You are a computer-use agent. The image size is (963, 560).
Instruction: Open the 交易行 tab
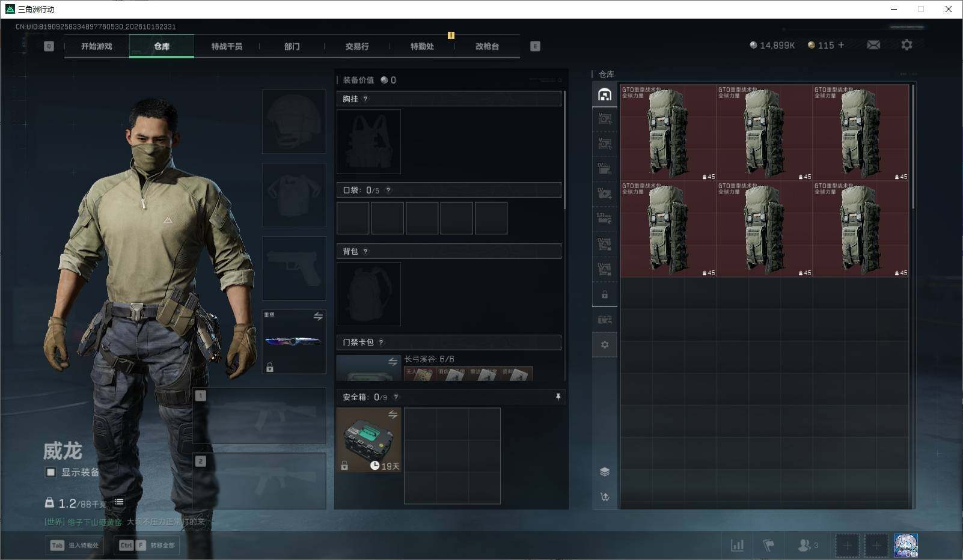pyautogui.click(x=357, y=46)
